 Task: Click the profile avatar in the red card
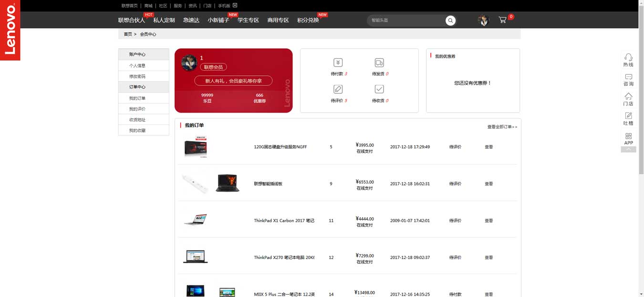click(x=189, y=62)
